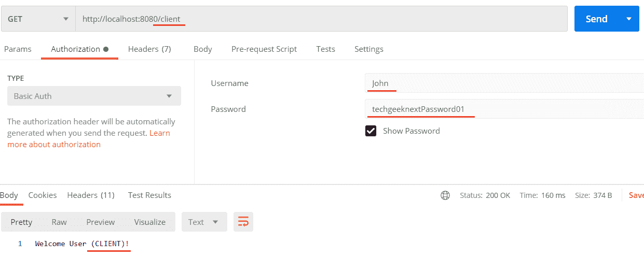644x257 pixels.
Task: Click the globe network icon beside Status
Action: 445,195
